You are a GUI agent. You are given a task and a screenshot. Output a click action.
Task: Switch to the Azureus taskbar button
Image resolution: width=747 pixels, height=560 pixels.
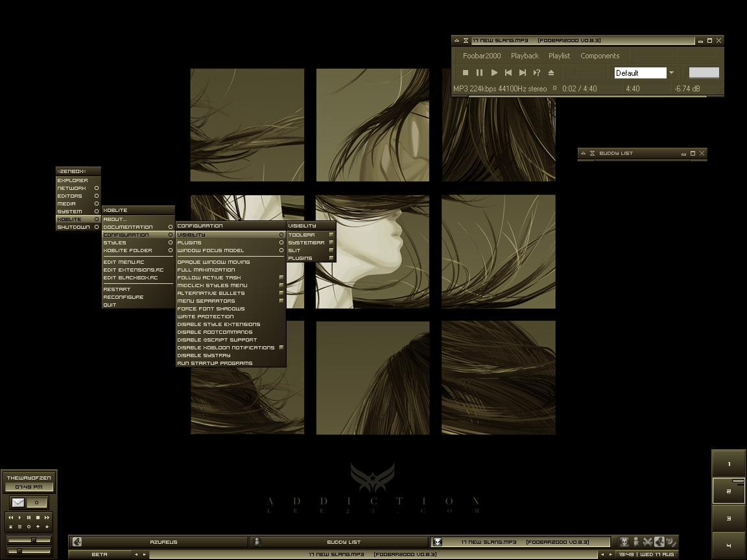159,542
